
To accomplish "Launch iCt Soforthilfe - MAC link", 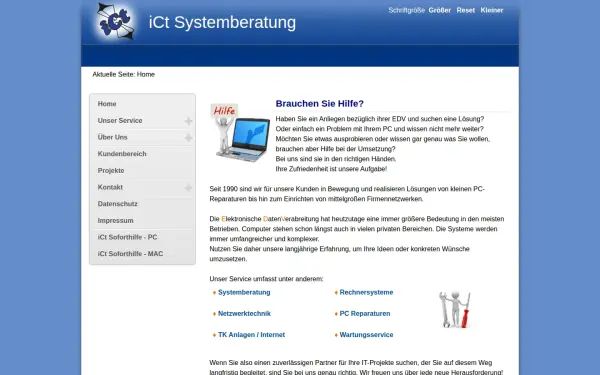I will tap(130, 254).
